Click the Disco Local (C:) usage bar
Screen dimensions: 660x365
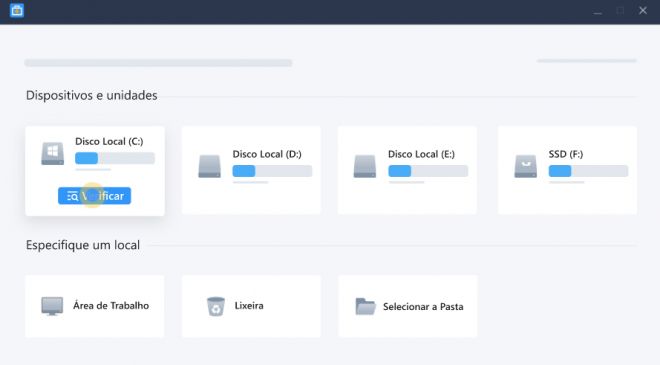115,158
